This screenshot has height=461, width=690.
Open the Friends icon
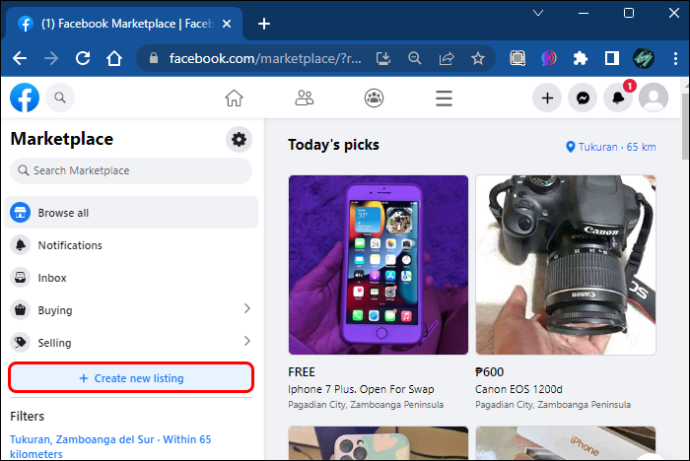304,98
